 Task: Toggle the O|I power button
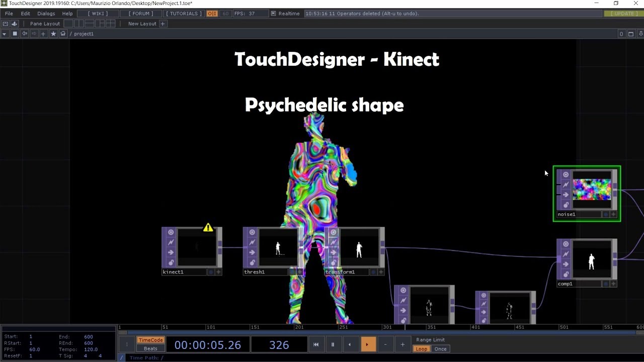pos(212,14)
